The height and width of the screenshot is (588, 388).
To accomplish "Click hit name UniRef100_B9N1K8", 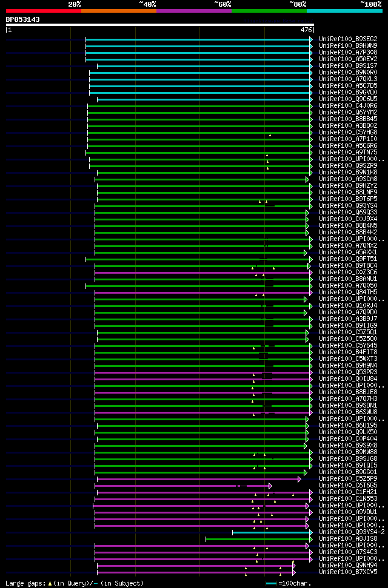I will point(348,173).
